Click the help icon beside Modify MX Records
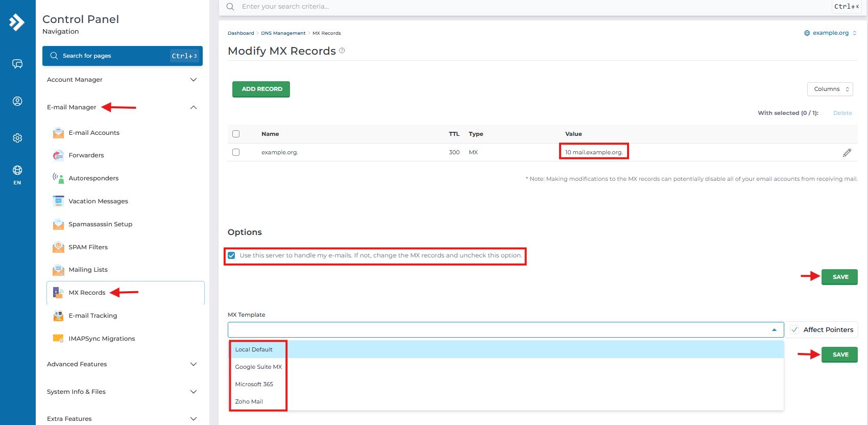The height and width of the screenshot is (425, 868). coord(342,51)
